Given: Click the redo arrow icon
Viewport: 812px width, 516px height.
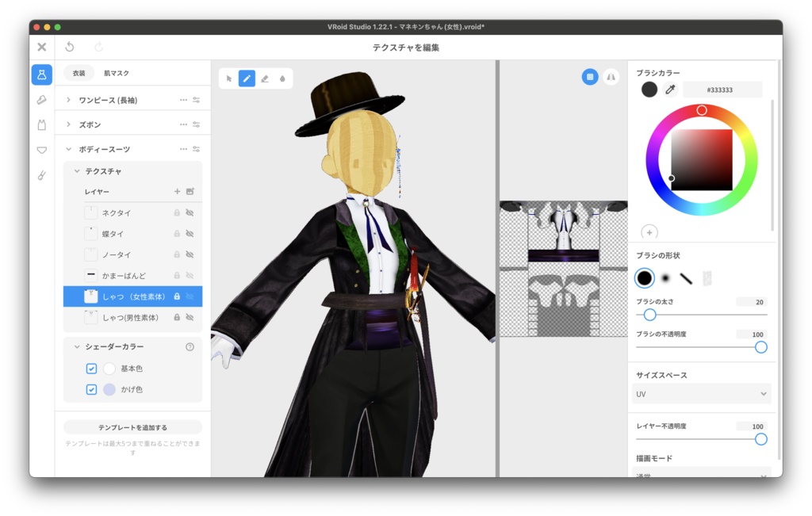Looking at the screenshot, I should click(98, 47).
